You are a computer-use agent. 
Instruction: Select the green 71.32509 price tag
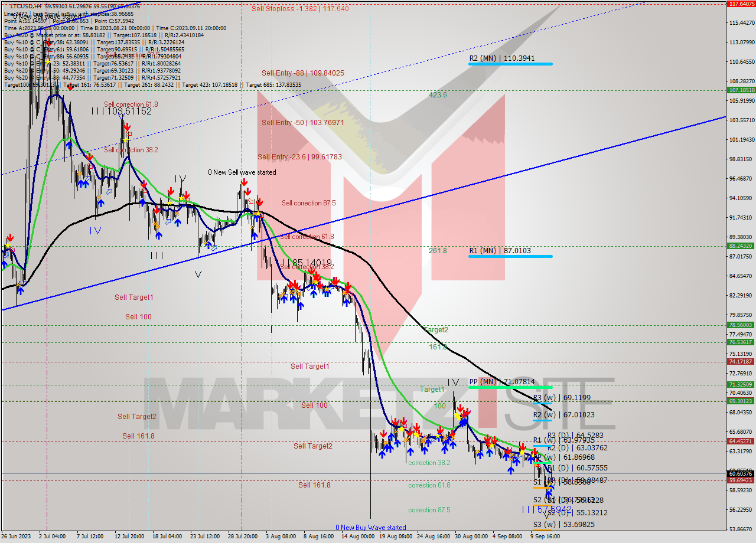tap(741, 385)
